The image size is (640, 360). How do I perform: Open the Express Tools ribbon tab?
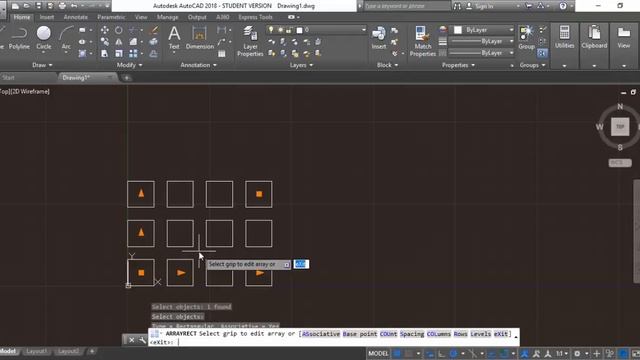pos(256,17)
